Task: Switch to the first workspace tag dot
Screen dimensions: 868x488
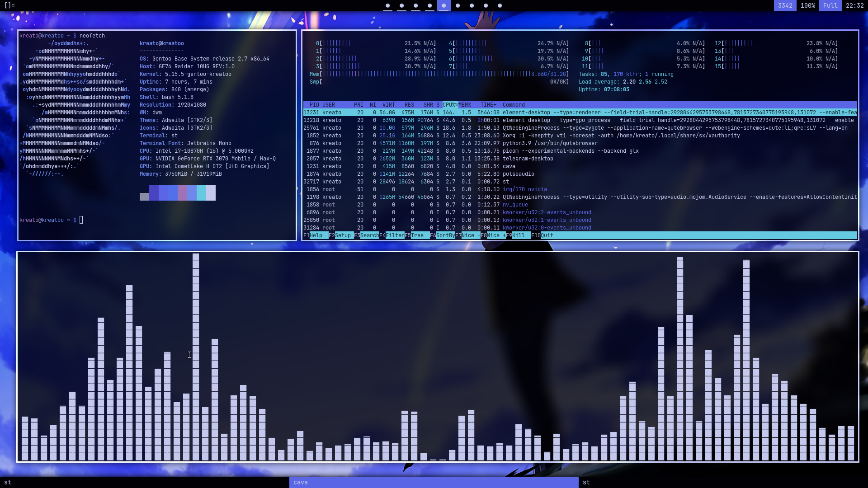Action: pyautogui.click(x=387, y=6)
